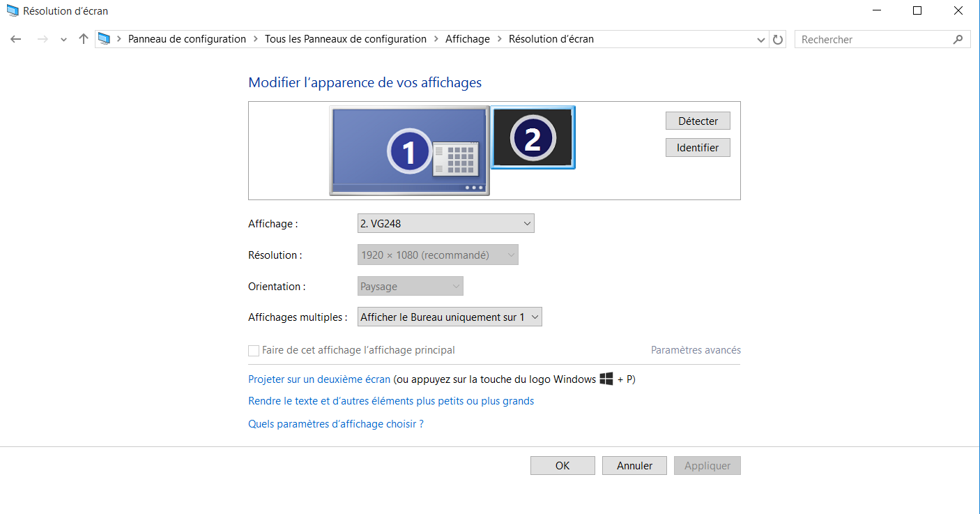This screenshot has height=514, width=980.
Task: Enable 'Faire de cet affichage l'affichage principal' checkbox
Action: tap(254, 351)
